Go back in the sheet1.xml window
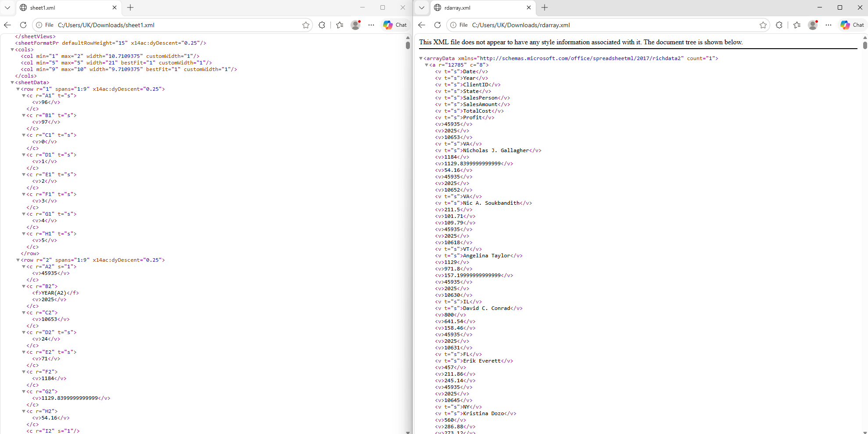Screen dimensions: 868x434 coord(7,25)
